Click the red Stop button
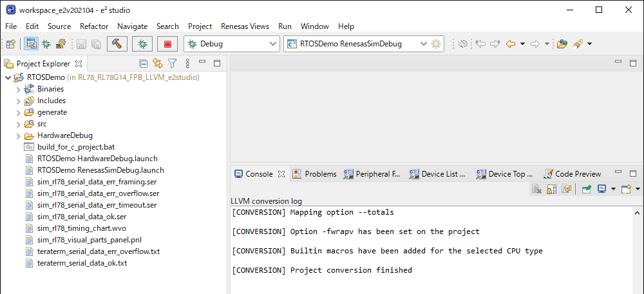The image size is (644, 294). 167,44
